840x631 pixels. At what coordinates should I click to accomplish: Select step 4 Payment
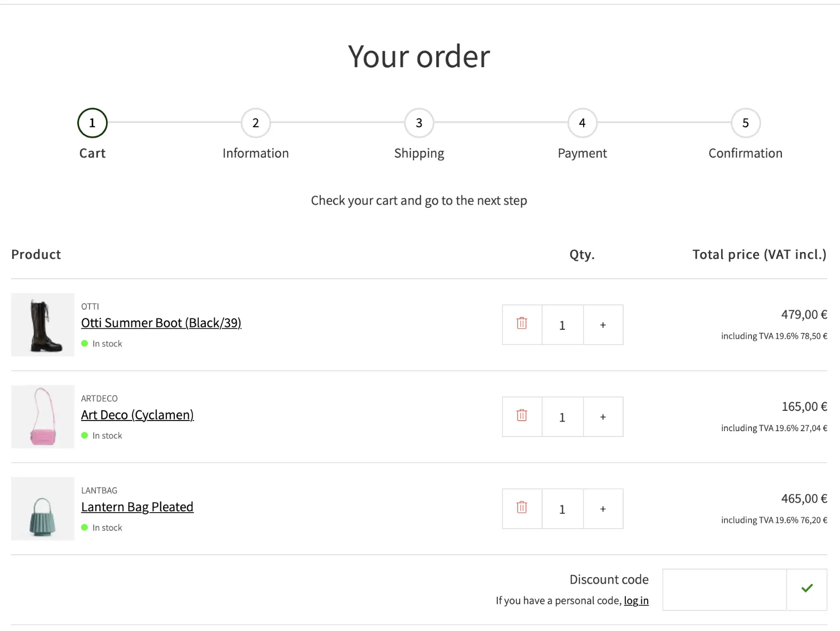(x=582, y=123)
